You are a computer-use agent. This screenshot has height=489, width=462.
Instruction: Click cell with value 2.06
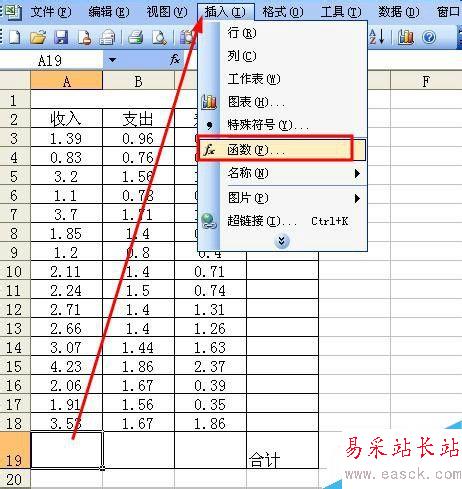pyautogui.click(x=66, y=385)
